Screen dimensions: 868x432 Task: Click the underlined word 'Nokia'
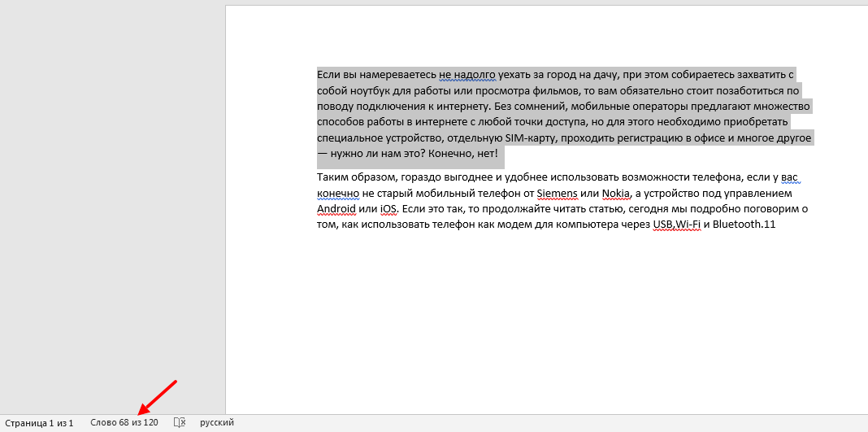point(615,193)
